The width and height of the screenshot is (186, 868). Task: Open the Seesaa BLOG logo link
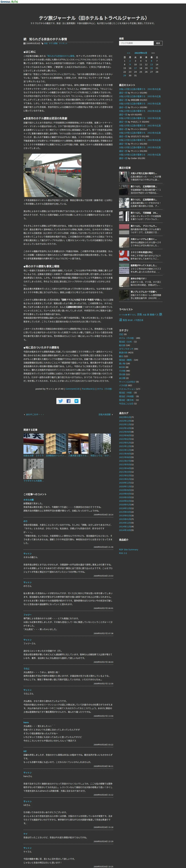(9, 2)
